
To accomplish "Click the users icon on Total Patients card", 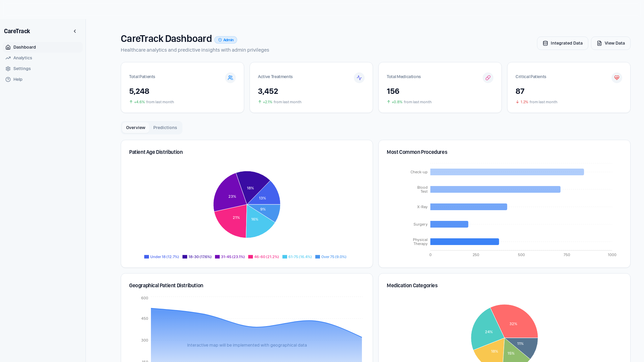I will (230, 78).
